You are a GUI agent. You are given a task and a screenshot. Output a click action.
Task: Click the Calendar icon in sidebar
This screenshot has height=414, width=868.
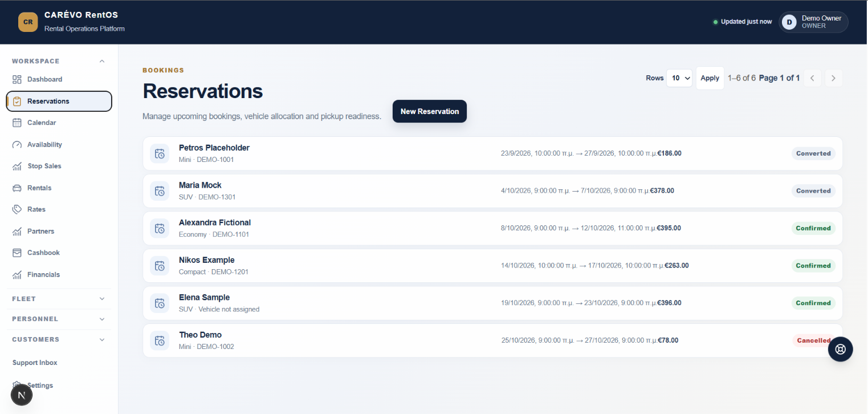point(17,123)
